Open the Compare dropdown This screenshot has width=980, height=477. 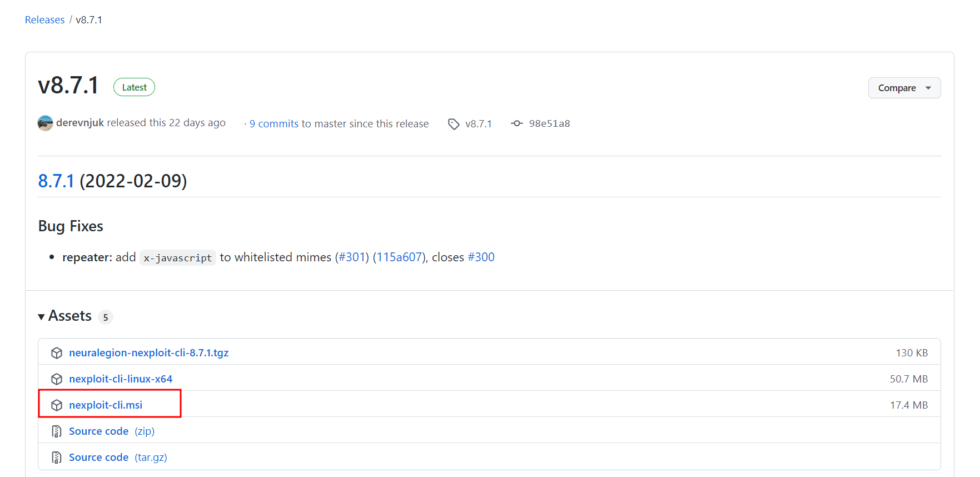904,88
